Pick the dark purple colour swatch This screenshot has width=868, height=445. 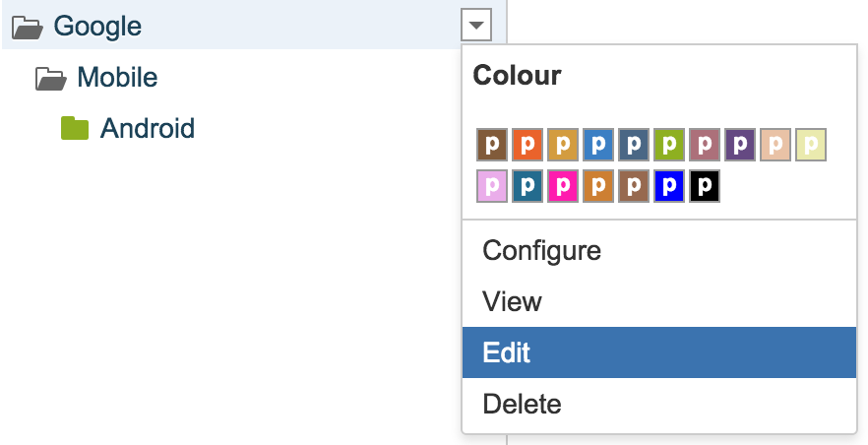point(740,145)
